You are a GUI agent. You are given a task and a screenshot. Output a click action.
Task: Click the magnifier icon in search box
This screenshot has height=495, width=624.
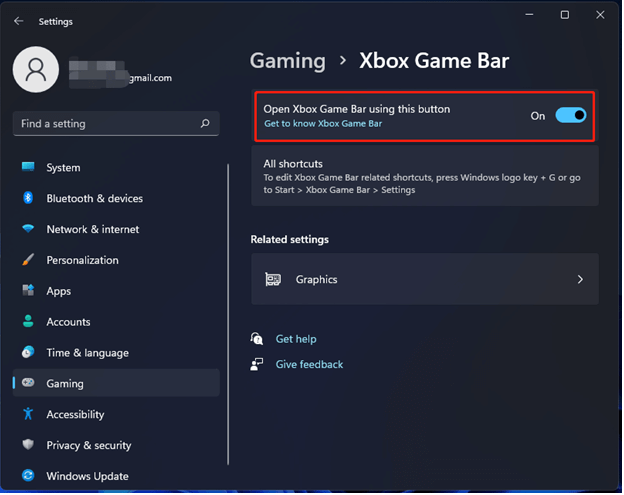click(x=205, y=123)
